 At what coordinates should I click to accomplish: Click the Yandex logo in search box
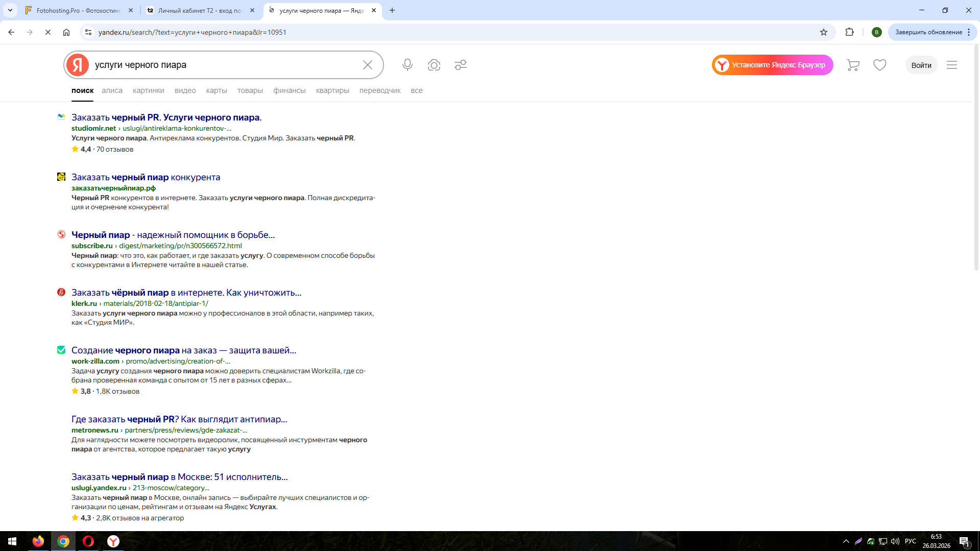78,65
